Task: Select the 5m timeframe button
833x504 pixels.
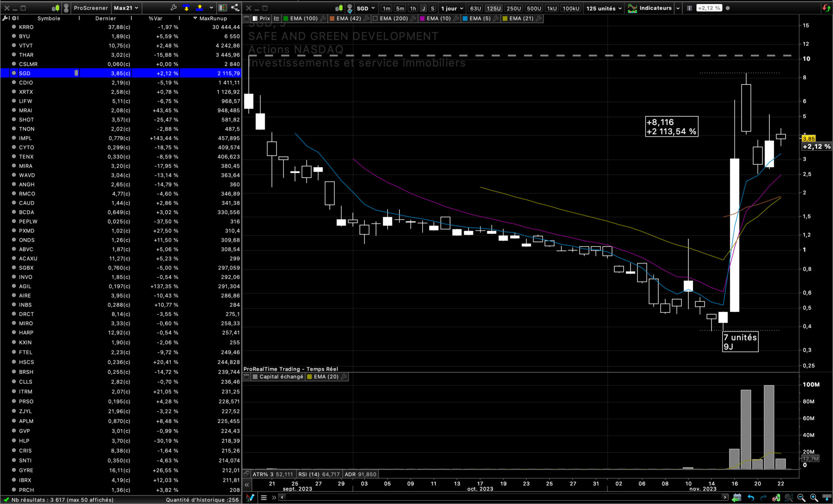Action: pyautogui.click(x=400, y=8)
